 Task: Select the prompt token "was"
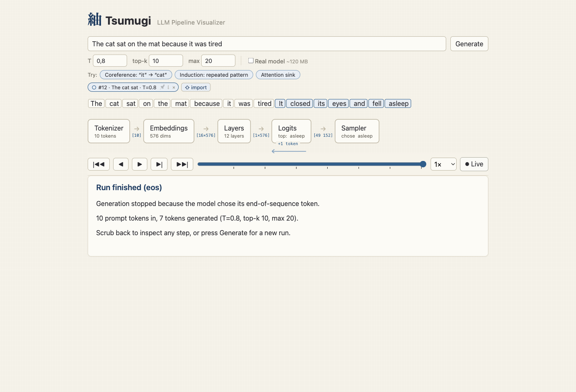coord(244,103)
